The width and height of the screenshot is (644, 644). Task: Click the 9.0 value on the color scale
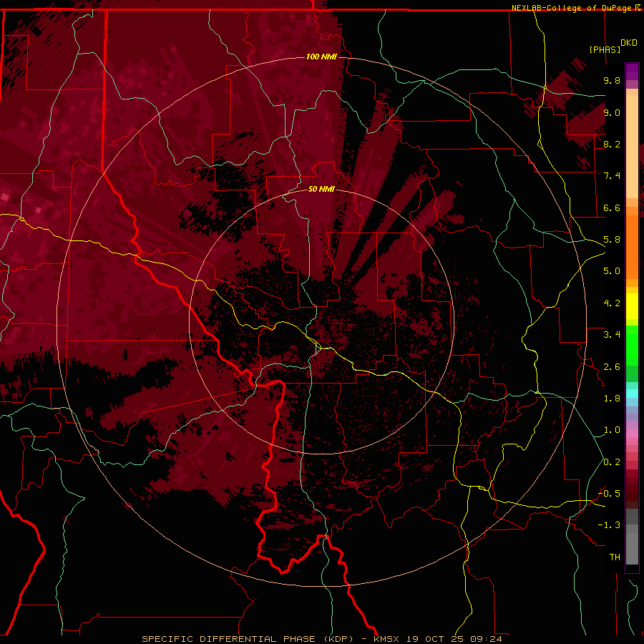point(612,112)
